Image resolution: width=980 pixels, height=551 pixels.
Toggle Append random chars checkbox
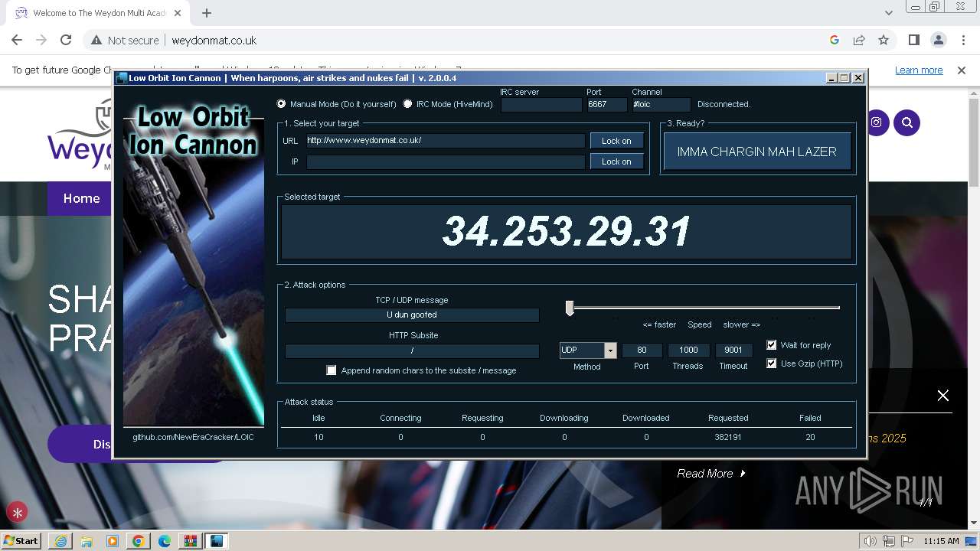[332, 370]
